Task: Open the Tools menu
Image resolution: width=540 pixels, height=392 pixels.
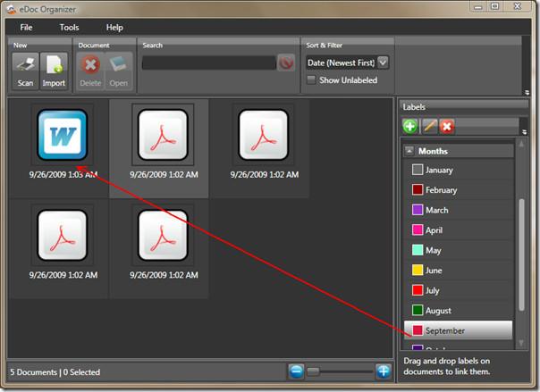Action: tap(69, 28)
